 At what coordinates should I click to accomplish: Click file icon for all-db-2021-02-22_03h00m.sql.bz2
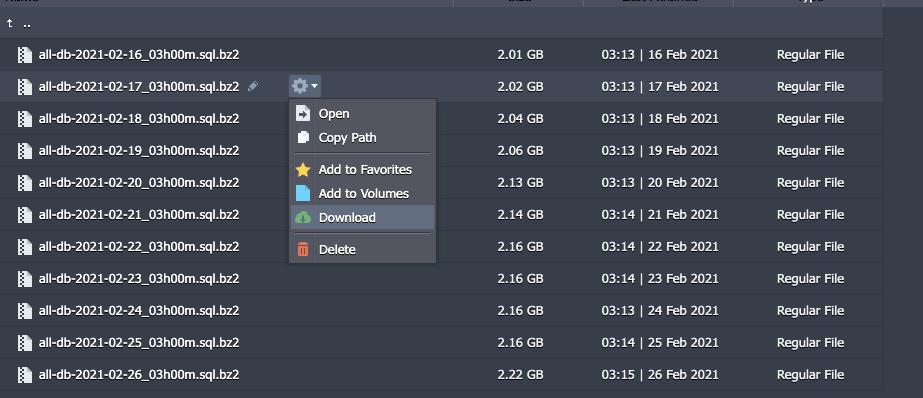(x=24, y=246)
